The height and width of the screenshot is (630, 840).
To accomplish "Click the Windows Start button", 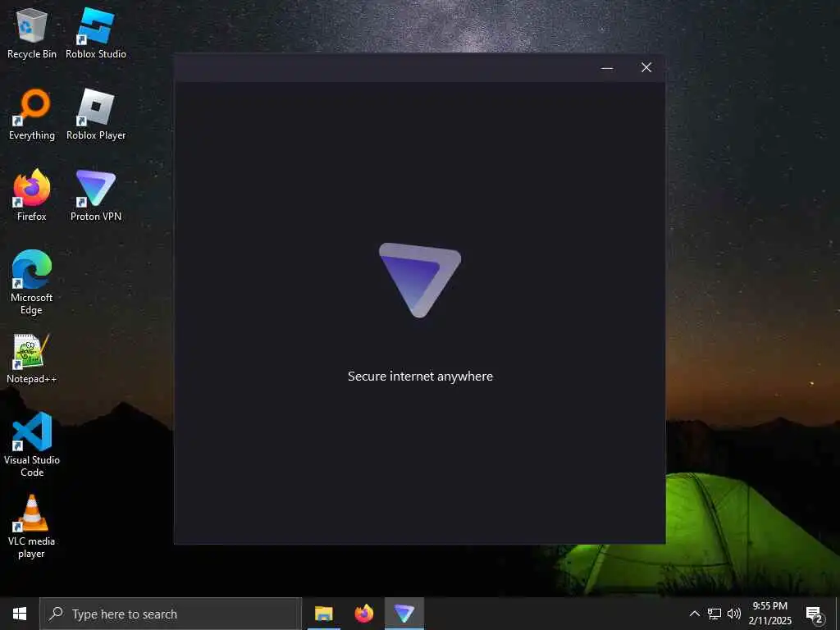I will point(20,614).
